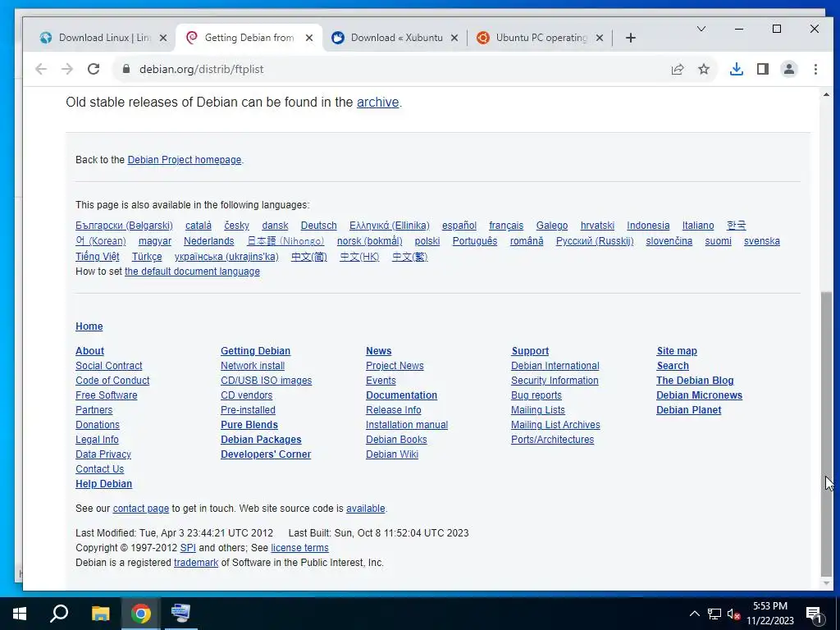The image size is (840, 630).
Task: Share this page via share icon
Action: pos(678,69)
